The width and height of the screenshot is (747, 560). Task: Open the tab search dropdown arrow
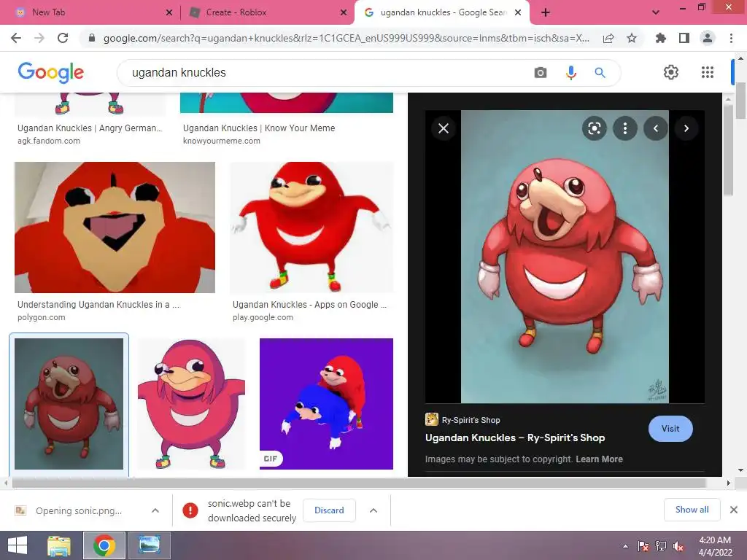[x=656, y=12]
